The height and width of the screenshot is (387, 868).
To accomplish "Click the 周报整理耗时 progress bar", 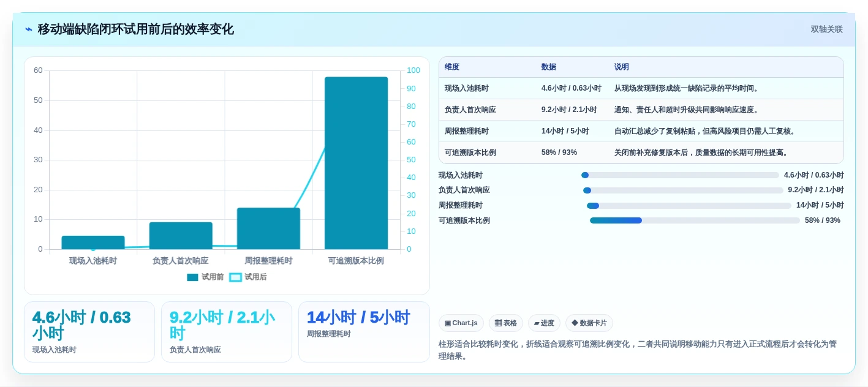I will pyautogui.click(x=689, y=206).
